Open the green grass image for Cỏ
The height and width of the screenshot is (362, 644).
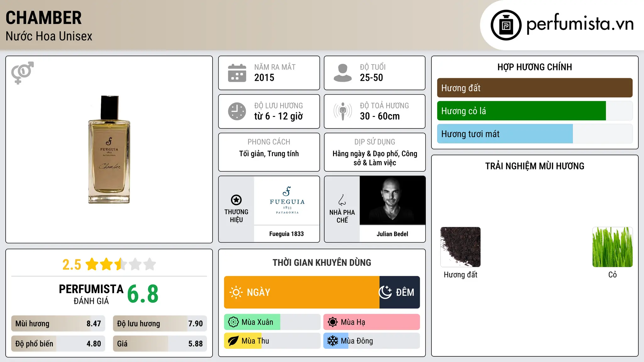(x=613, y=247)
